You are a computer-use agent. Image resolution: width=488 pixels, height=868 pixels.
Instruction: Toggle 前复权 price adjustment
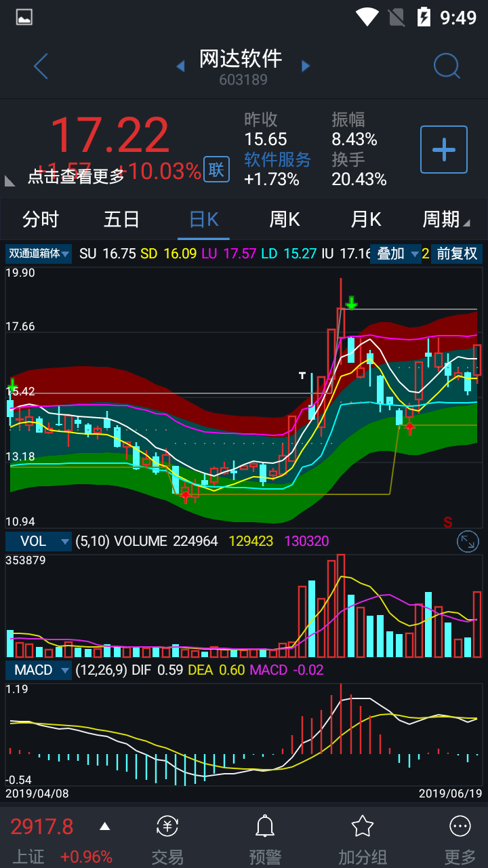click(457, 254)
